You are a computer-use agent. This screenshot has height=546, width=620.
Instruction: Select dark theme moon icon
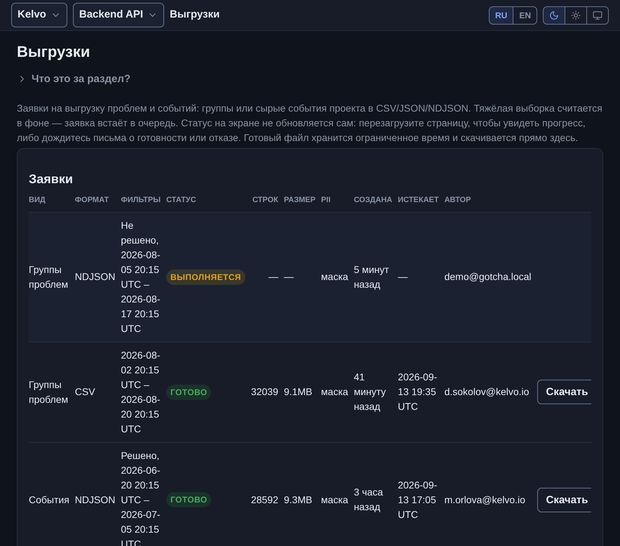[x=554, y=15]
